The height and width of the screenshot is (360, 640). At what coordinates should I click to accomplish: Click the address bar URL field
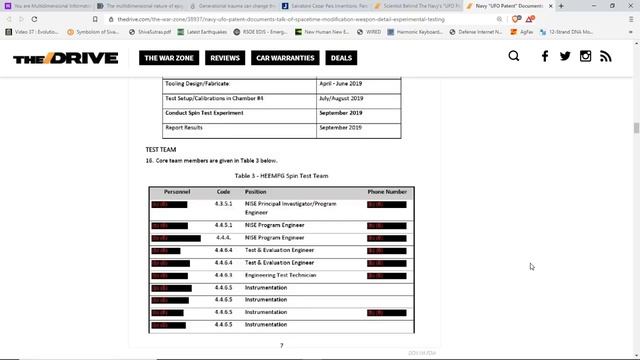(x=281, y=19)
